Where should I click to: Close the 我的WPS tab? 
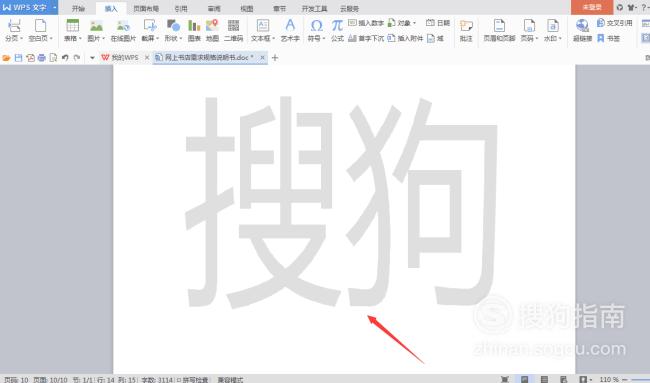click(147, 58)
